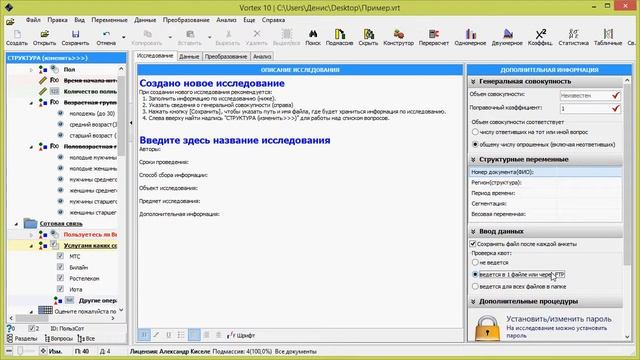The height and width of the screenshot is (360, 640).
Task: Select quota check 'не ведется'
Action: (x=475, y=262)
